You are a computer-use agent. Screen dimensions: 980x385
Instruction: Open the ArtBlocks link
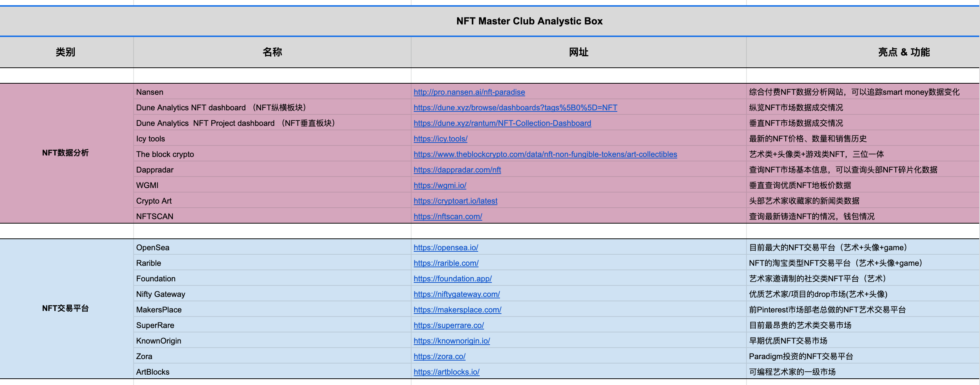pyautogui.click(x=447, y=372)
